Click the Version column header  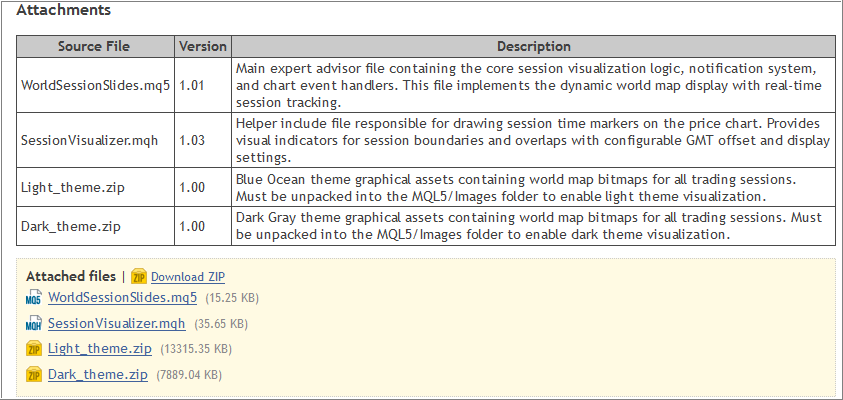coord(203,47)
